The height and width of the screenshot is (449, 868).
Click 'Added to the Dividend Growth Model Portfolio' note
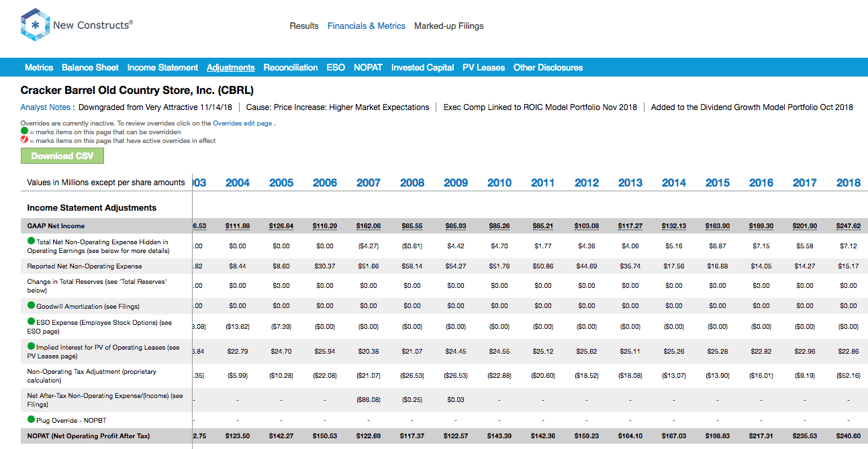tap(752, 107)
